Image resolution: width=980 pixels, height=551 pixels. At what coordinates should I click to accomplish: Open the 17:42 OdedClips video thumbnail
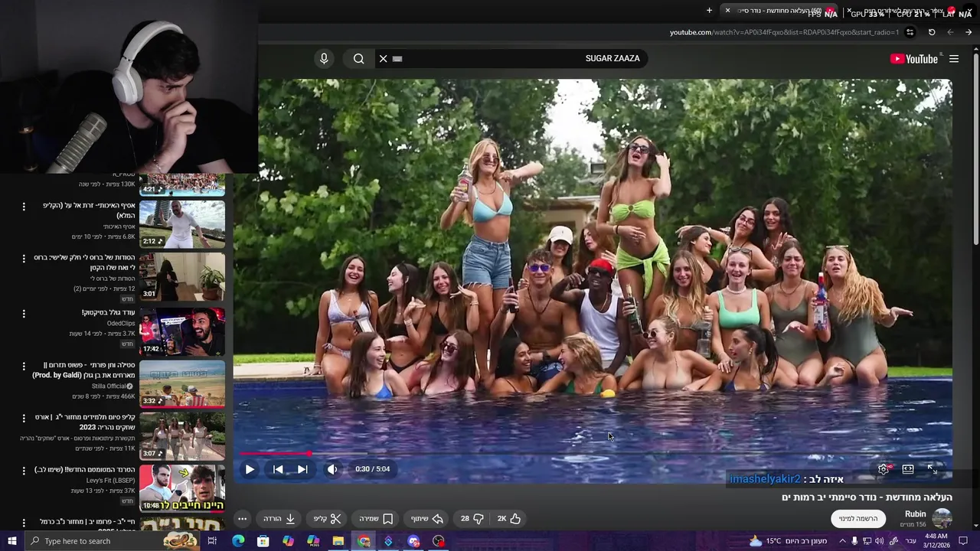[x=182, y=331]
